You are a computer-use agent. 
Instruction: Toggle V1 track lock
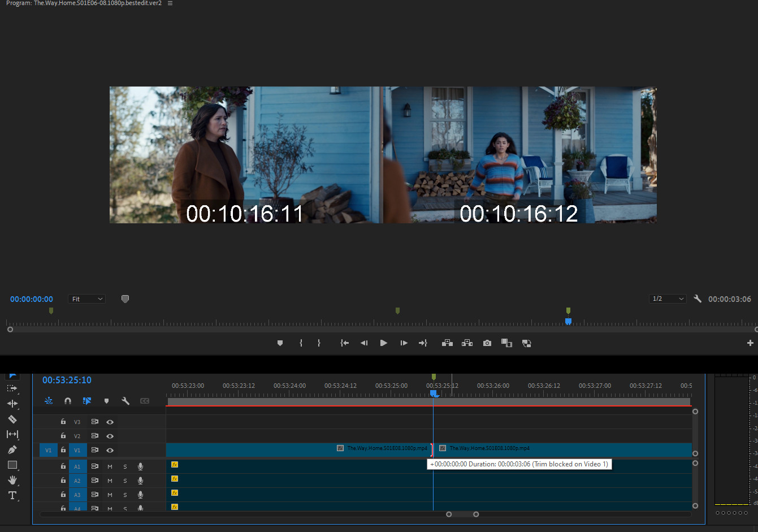pos(63,450)
